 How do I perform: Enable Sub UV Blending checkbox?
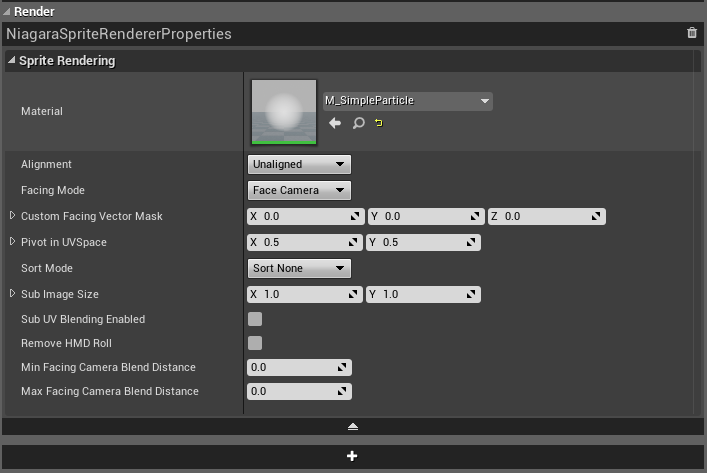pyautogui.click(x=255, y=319)
